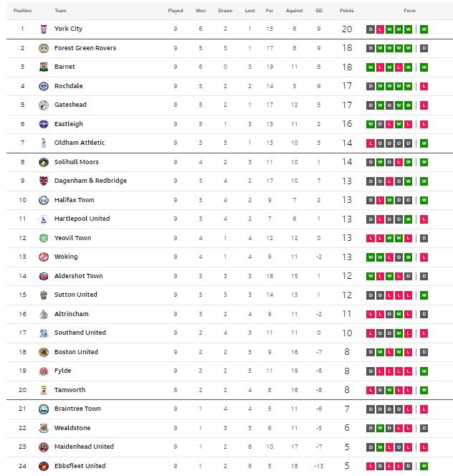Click the Dagenham & Redbridge crest
The width and height of the screenshot is (453, 476).
[43, 181]
